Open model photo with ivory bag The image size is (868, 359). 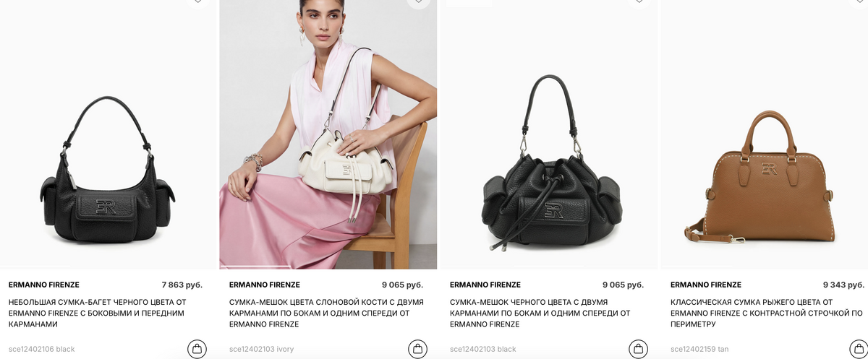coord(328,134)
